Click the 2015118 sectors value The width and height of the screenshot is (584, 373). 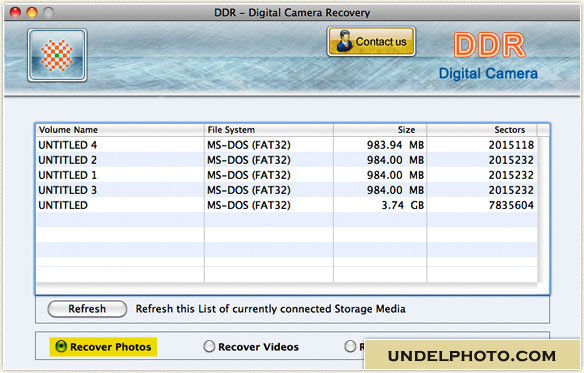click(511, 145)
